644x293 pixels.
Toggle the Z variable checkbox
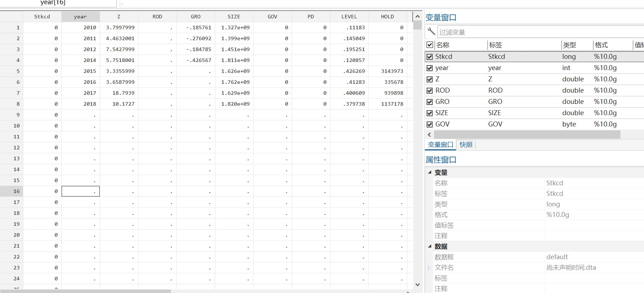(429, 79)
